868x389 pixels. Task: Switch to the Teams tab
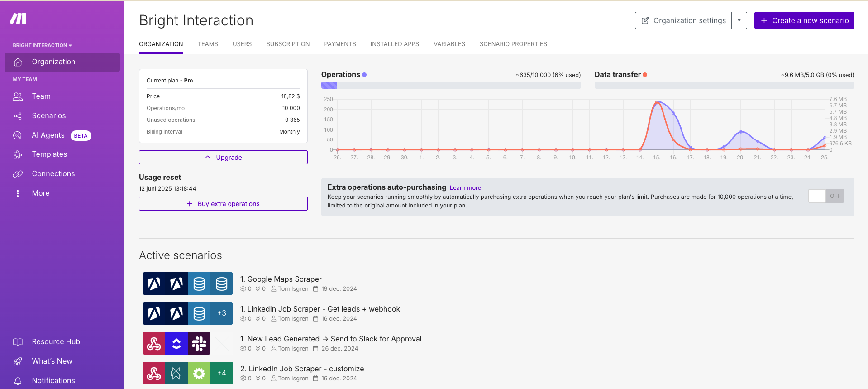208,44
